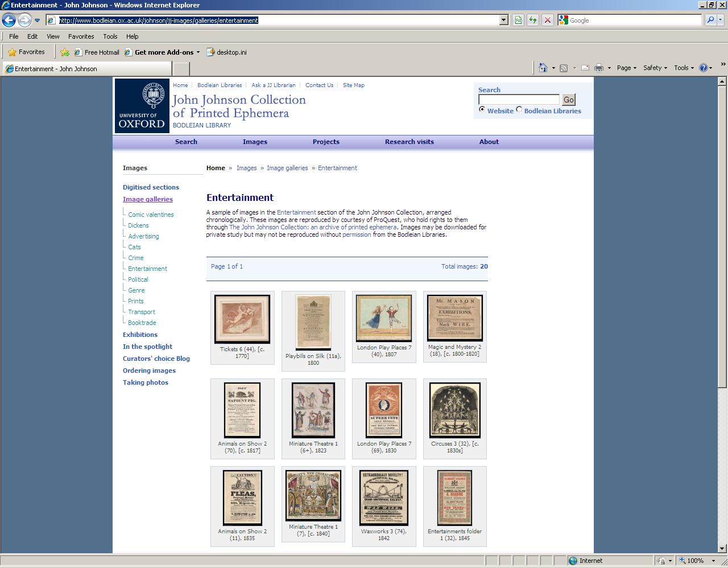Stop page loading with red X icon
The image size is (728, 568).
(x=547, y=20)
